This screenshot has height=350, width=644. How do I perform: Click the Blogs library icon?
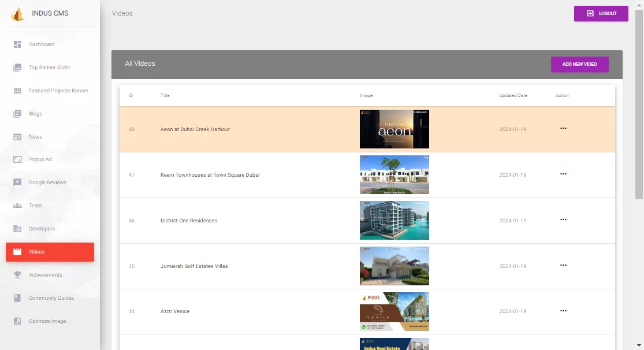(x=17, y=114)
